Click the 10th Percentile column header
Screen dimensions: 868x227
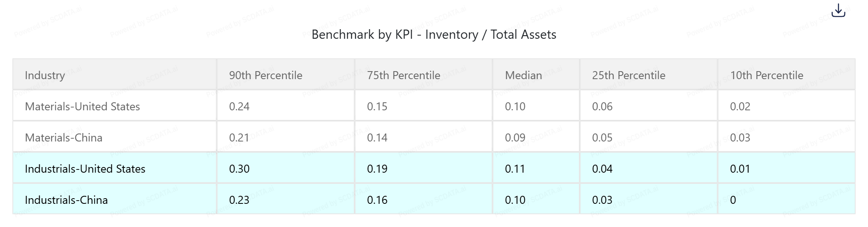pos(767,75)
